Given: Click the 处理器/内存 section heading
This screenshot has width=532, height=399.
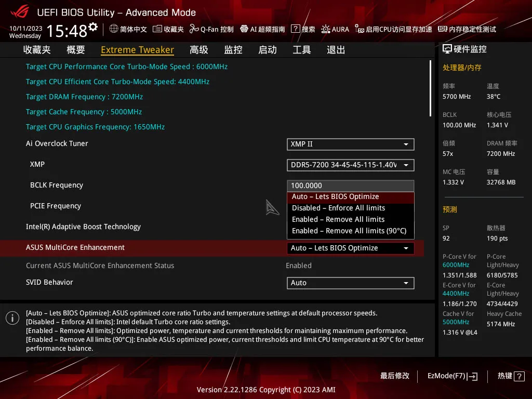Looking at the screenshot, I should [462, 68].
